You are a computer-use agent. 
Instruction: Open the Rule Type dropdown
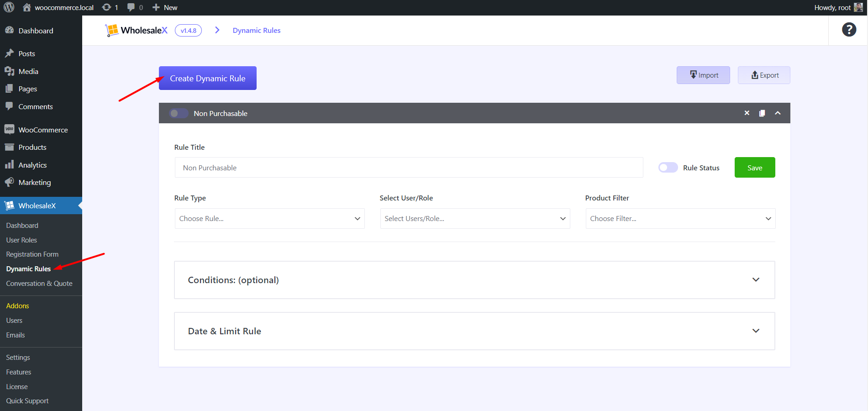[269, 218]
